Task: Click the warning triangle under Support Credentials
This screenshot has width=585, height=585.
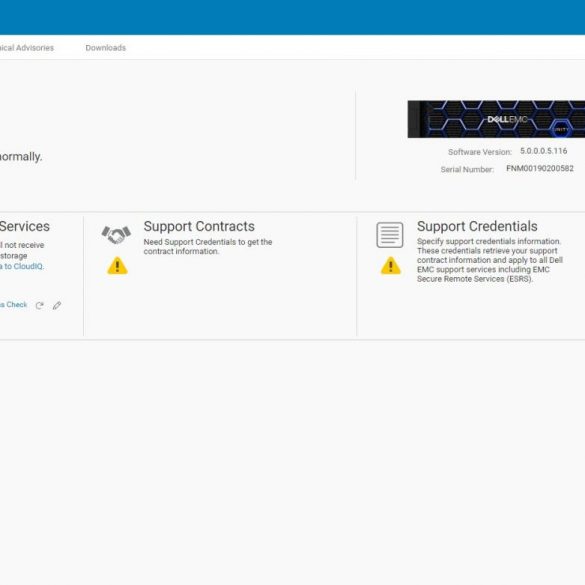Action: coord(391,266)
